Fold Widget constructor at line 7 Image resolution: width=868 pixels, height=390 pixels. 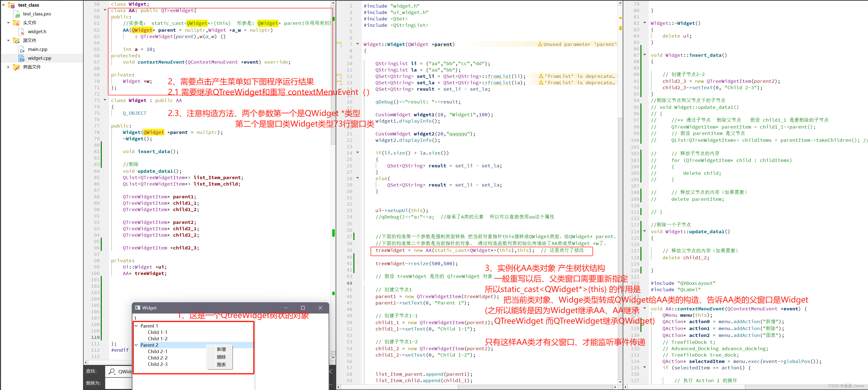tap(358, 44)
